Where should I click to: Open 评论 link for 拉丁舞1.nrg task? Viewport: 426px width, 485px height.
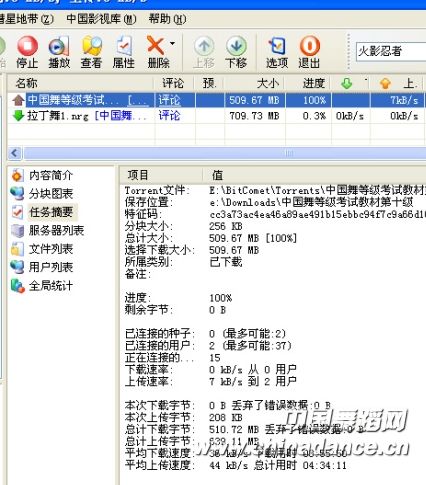tap(169, 116)
